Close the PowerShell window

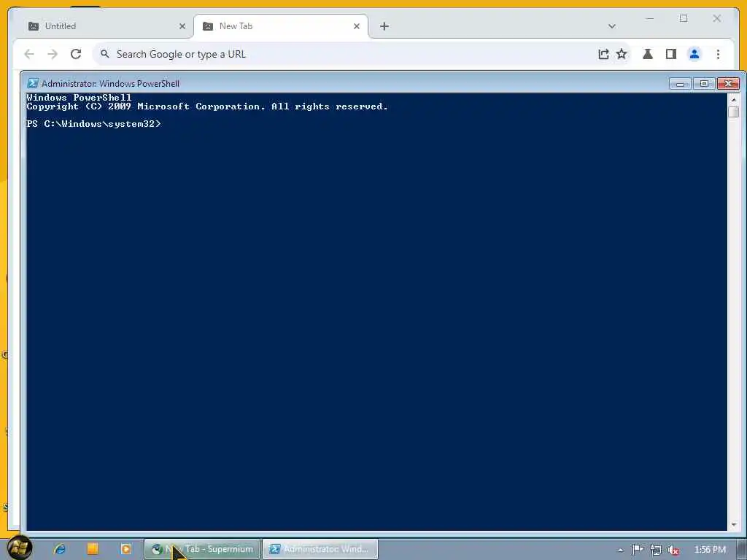728,84
